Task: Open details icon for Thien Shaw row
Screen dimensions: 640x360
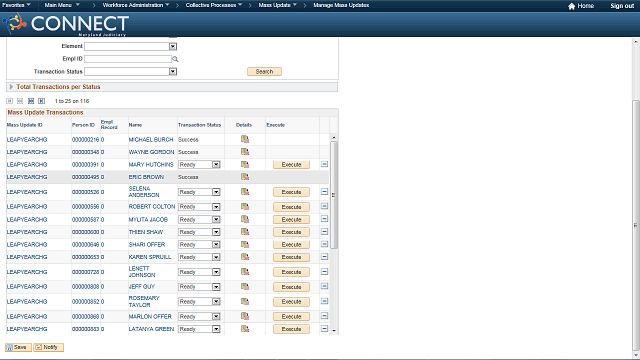Action: (x=245, y=232)
